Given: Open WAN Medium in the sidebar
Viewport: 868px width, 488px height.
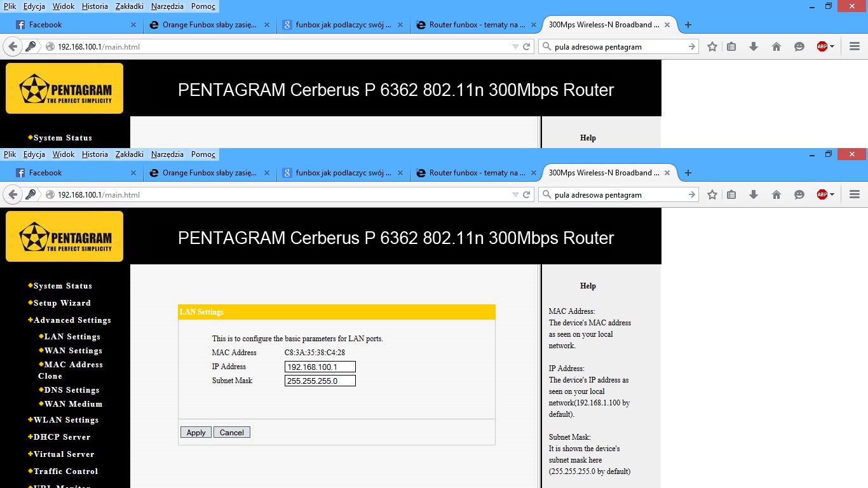Looking at the screenshot, I should 70,404.
